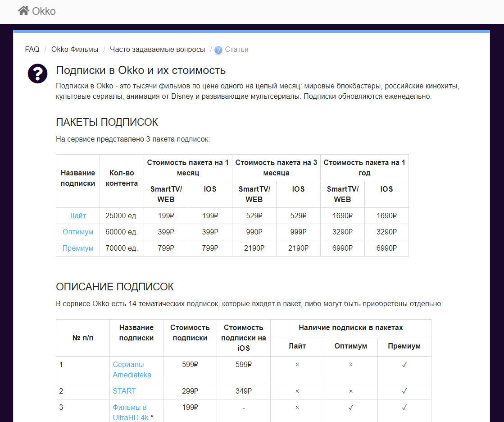Click the № п/п column header

pos(83,338)
